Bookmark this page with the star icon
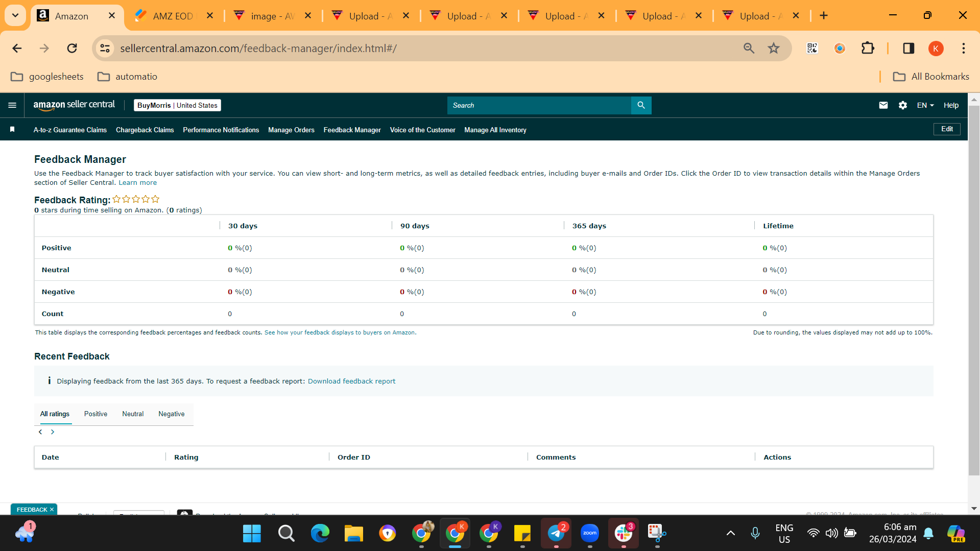This screenshot has width=980, height=551. click(x=774, y=49)
